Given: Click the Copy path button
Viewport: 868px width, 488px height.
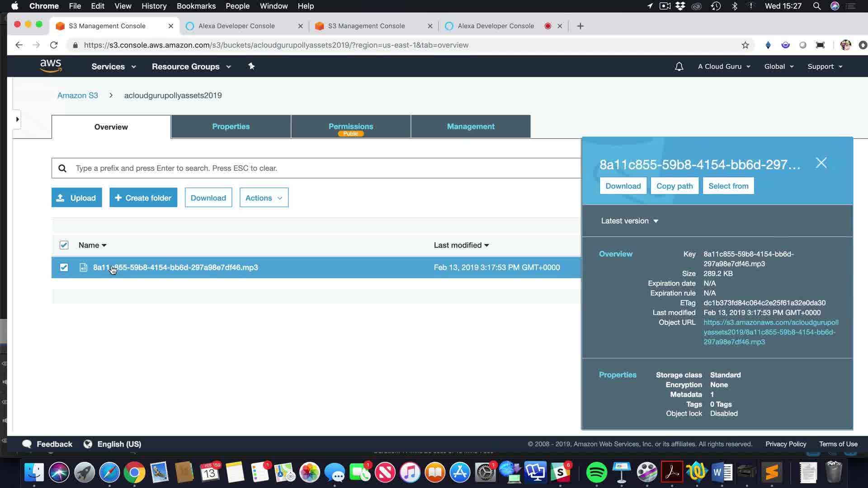Looking at the screenshot, I should [x=674, y=186].
